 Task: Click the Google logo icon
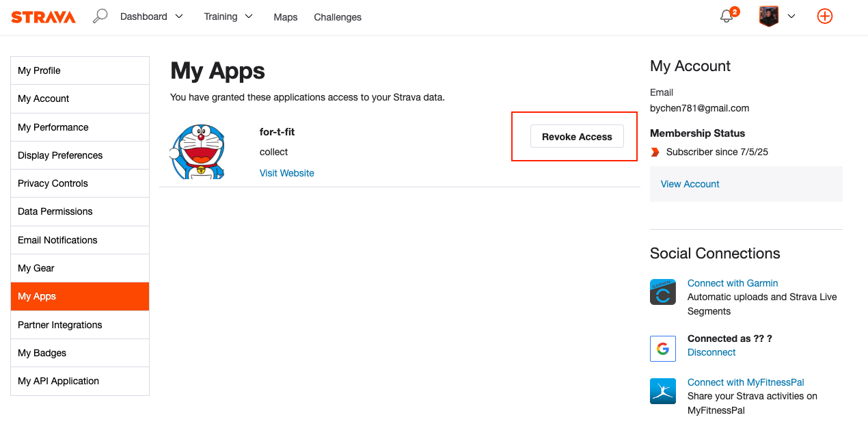[663, 349]
